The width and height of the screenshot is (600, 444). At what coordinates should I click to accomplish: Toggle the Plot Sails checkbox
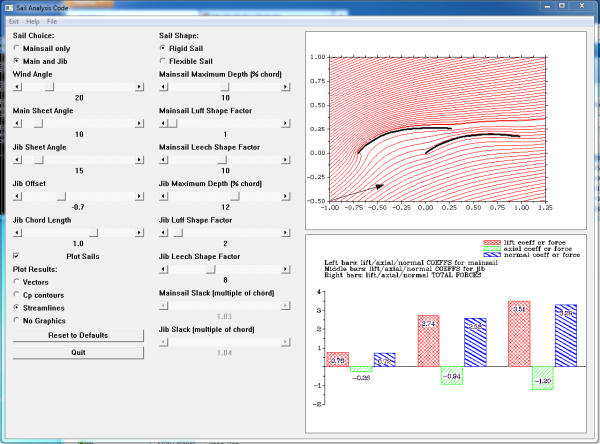17,257
